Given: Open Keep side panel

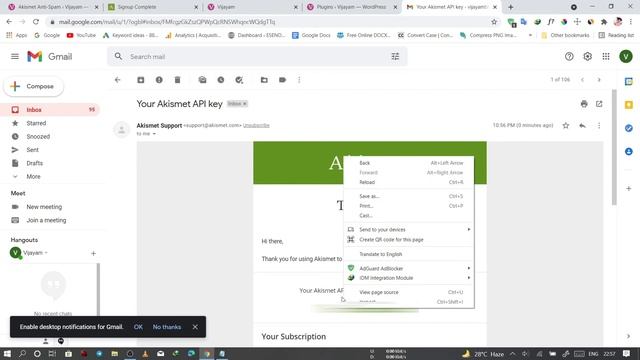Looking at the screenshot, I should click(x=629, y=105).
